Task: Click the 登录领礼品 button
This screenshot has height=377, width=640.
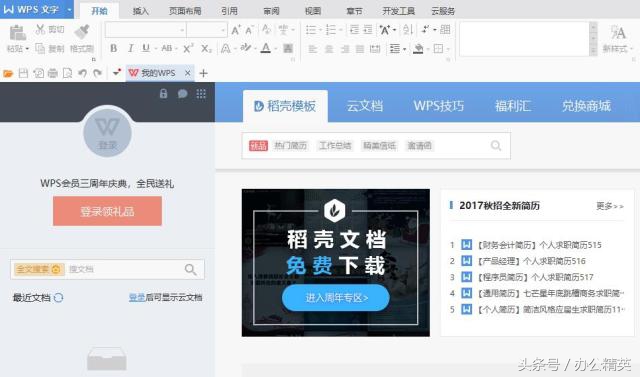Action: [x=107, y=211]
